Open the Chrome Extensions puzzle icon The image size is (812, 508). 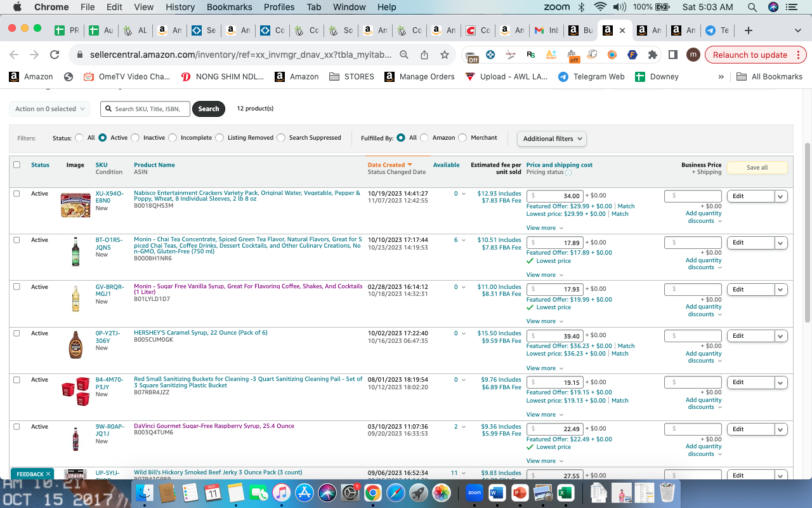pos(652,55)
